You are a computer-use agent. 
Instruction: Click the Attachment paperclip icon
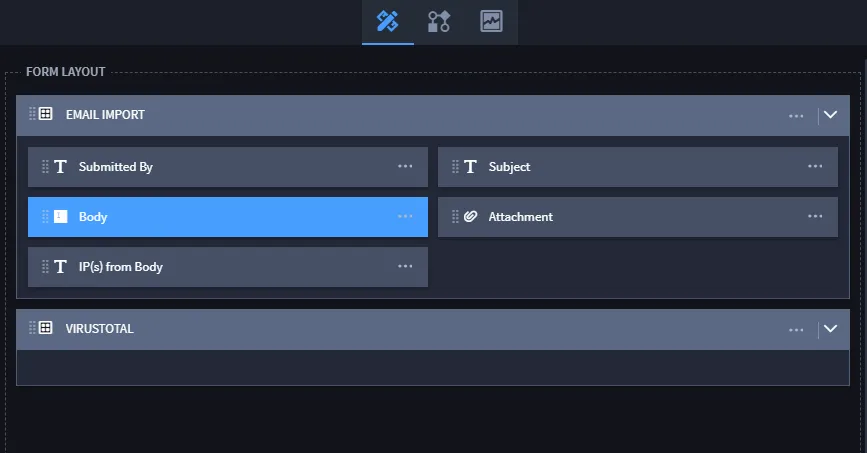pyautogui.click(x=471, y=216)
